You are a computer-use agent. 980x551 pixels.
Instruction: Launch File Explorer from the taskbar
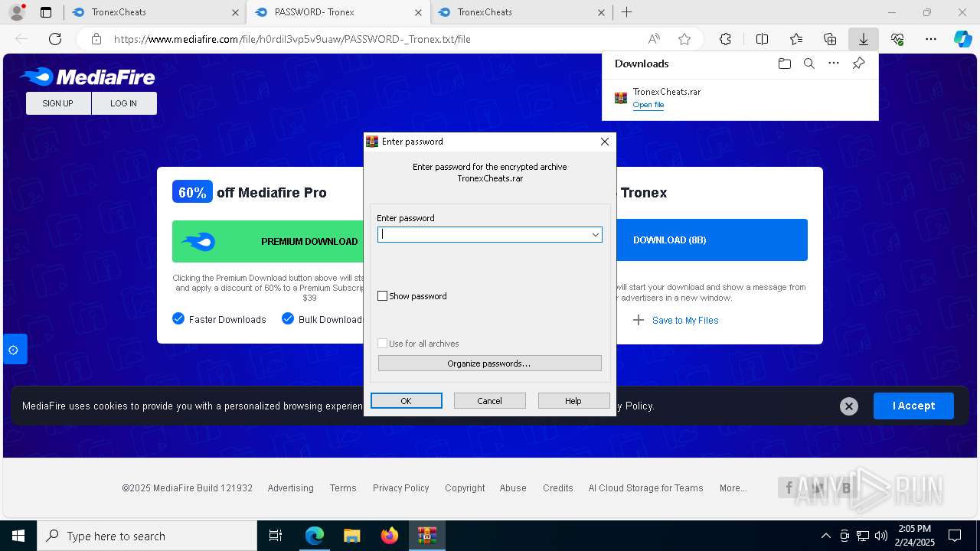click(x=351, y=536)
